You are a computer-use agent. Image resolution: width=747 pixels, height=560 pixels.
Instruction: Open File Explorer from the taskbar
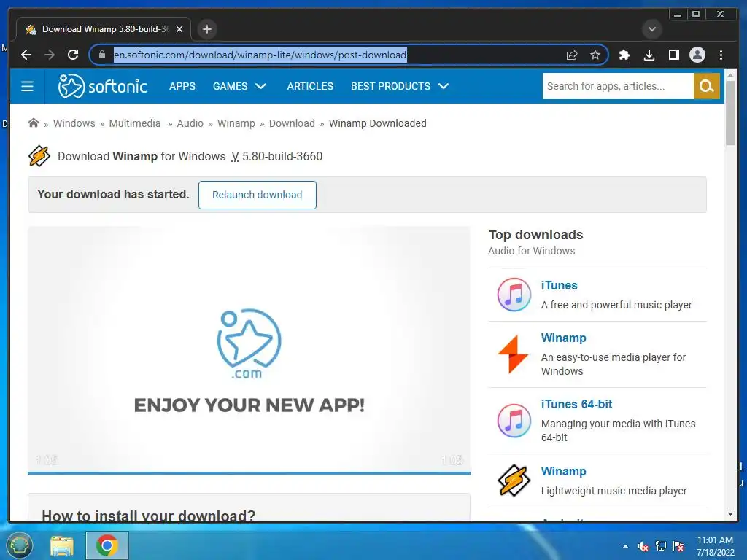(62, 545)
